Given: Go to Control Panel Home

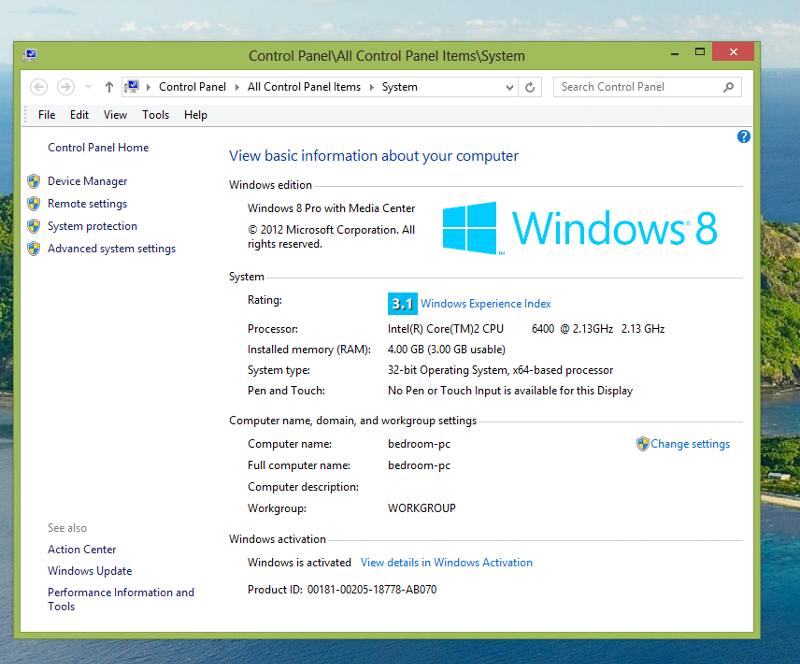Looking at the screenshot, I should [x=98, y=147].
